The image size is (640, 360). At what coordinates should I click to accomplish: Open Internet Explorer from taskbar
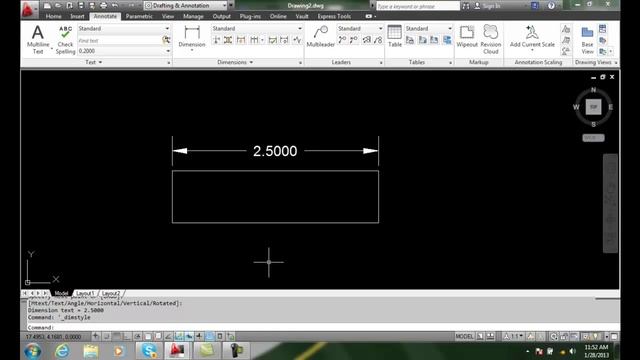(x=62, y=351)
